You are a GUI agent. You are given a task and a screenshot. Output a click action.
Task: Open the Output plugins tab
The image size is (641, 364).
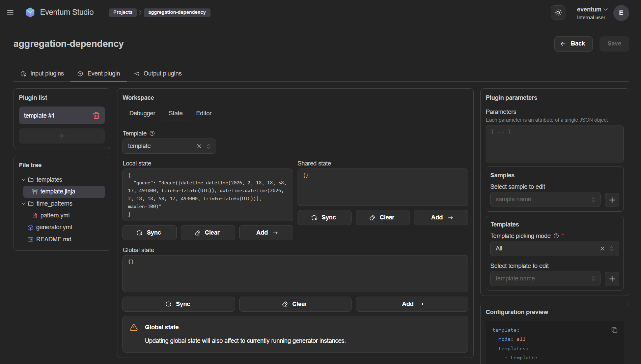pos(158,73)
